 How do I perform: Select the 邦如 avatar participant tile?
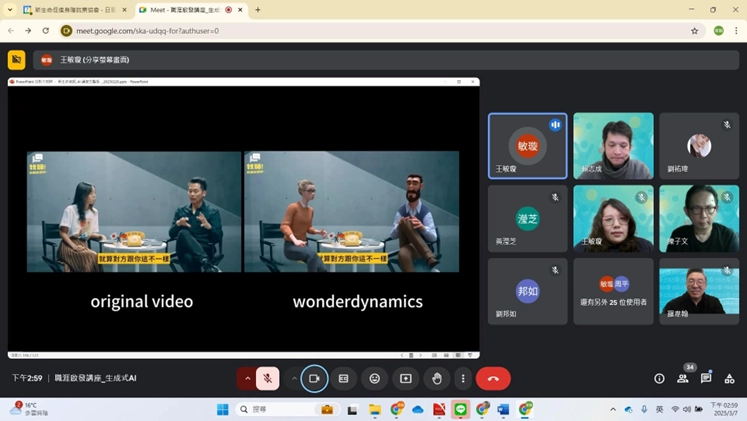coord(527,291)
